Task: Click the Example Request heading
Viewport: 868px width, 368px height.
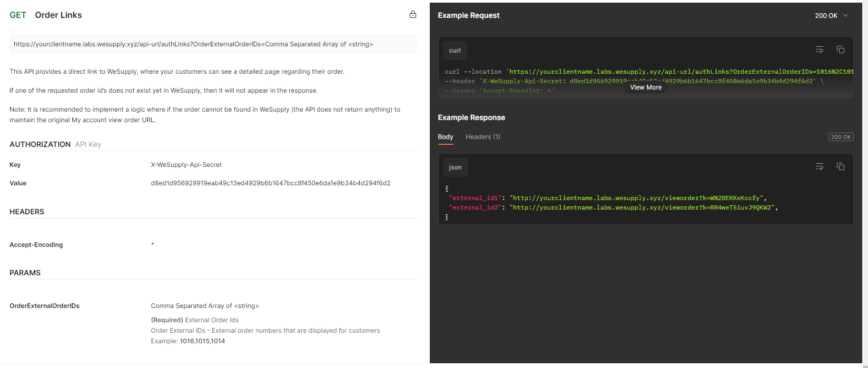Action: [469, 16]
